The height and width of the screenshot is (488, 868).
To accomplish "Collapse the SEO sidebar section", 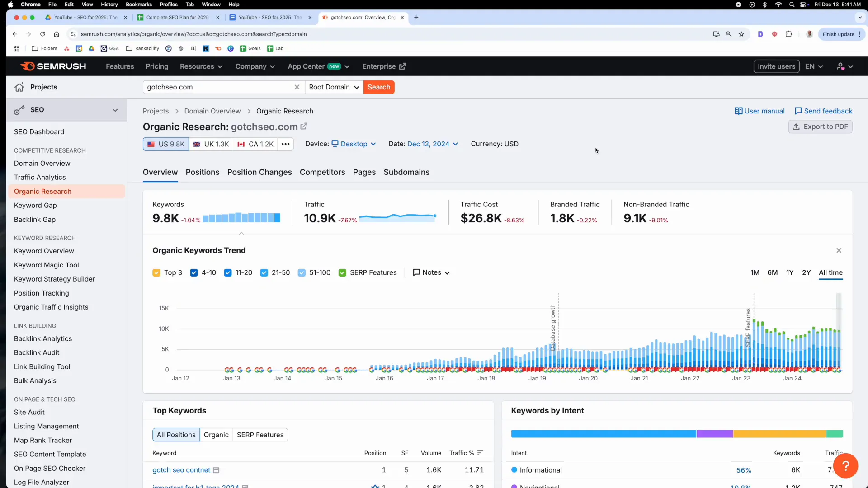I will pos(115,110).
